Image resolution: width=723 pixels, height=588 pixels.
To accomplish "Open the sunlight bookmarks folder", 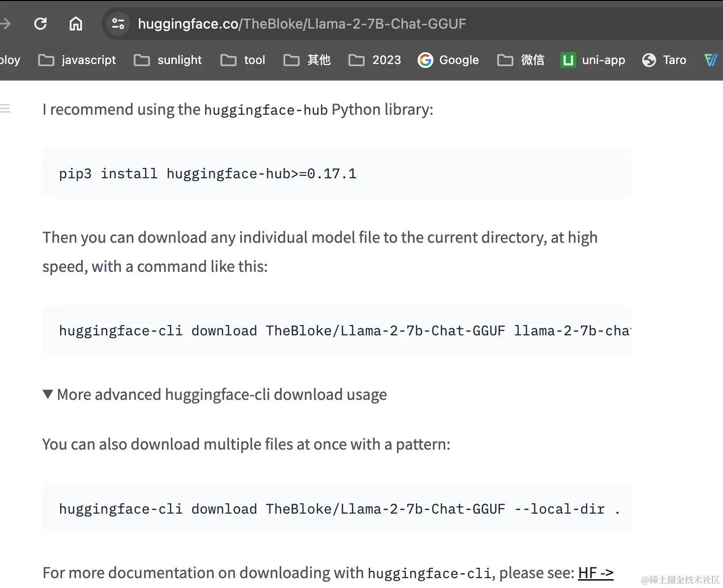I will (x=168, y=60).
